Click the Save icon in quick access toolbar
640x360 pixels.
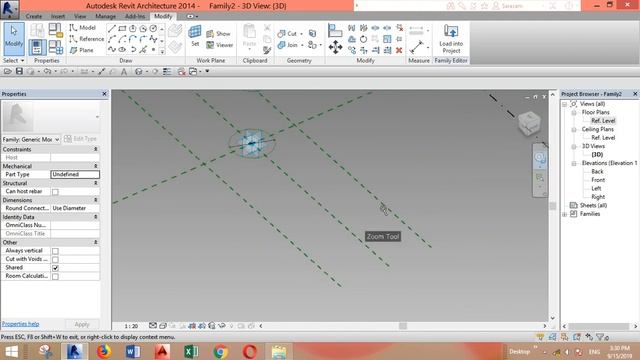click(x=19, y=71)
